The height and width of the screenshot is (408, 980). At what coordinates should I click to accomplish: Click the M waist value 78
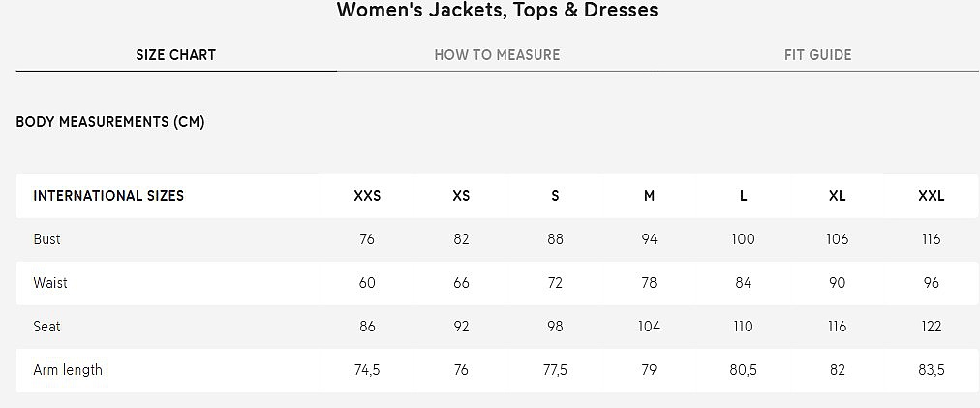(649, 283)
